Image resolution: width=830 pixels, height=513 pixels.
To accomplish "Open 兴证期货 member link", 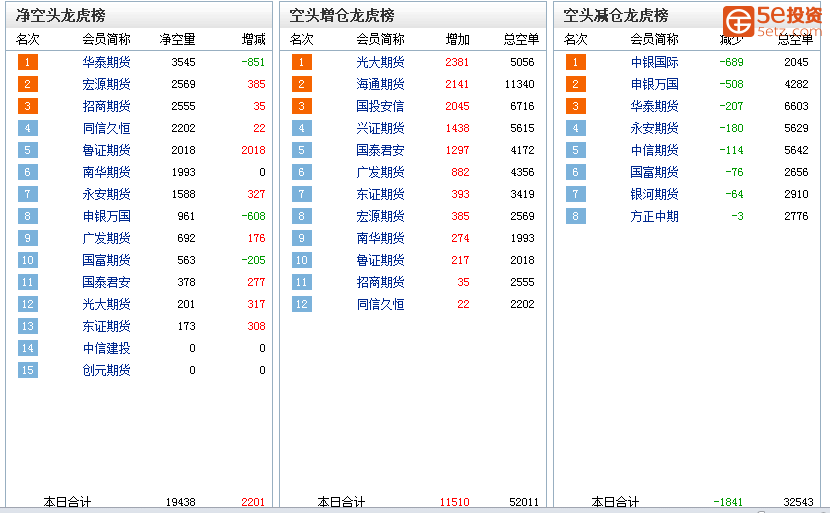I will tap(380, 128).
